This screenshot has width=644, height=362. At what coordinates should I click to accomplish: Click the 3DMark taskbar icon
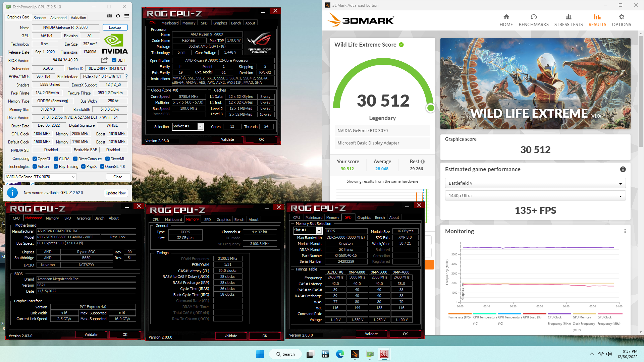point(355,354)
